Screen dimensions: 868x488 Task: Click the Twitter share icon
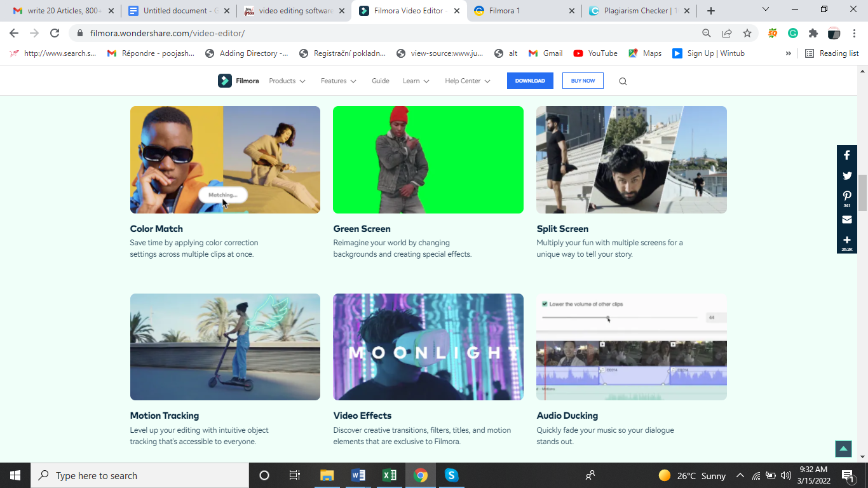pyautogui.click(x=846, y=176)
